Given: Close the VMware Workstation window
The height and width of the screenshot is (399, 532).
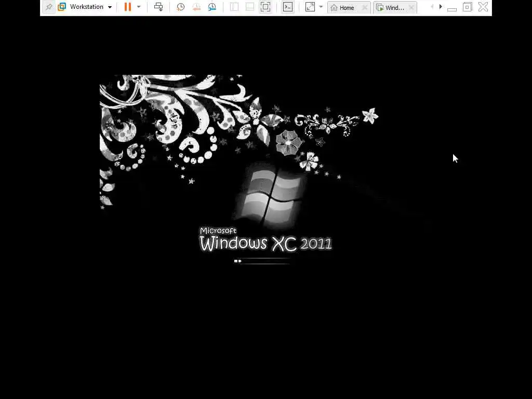Looking at the screenshot, I should click(x=483, y=7).
